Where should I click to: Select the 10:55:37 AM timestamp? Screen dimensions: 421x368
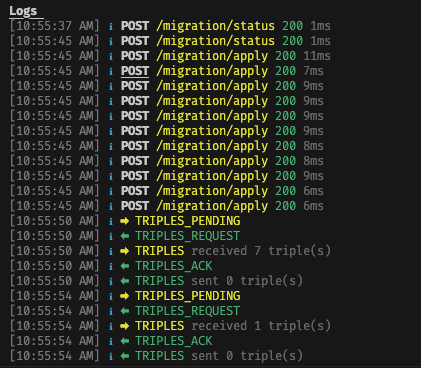pyautogui.click(x=54, y=26)
